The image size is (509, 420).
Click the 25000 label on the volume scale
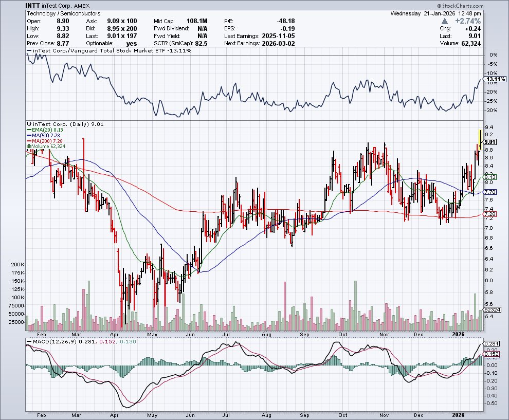16,322
